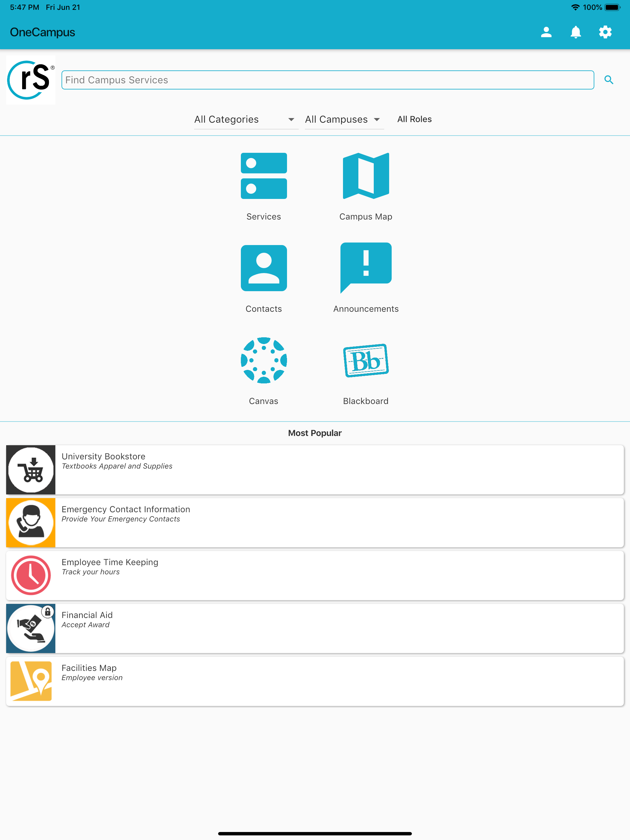Image resolution: width=630 pixels, height=840 pixels.
Task: Open the Announcements icon
Action: [x=366, y=268]
